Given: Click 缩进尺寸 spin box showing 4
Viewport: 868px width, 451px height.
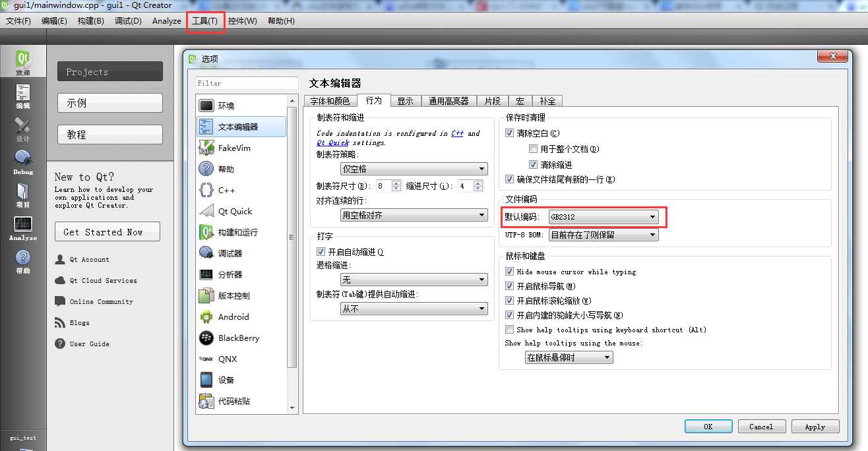Looking at the screenshot, I should tap(471, 186).
